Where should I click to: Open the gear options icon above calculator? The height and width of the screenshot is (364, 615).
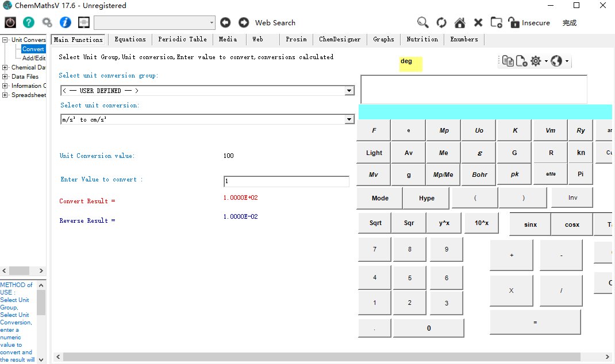(x=535, y=61)
